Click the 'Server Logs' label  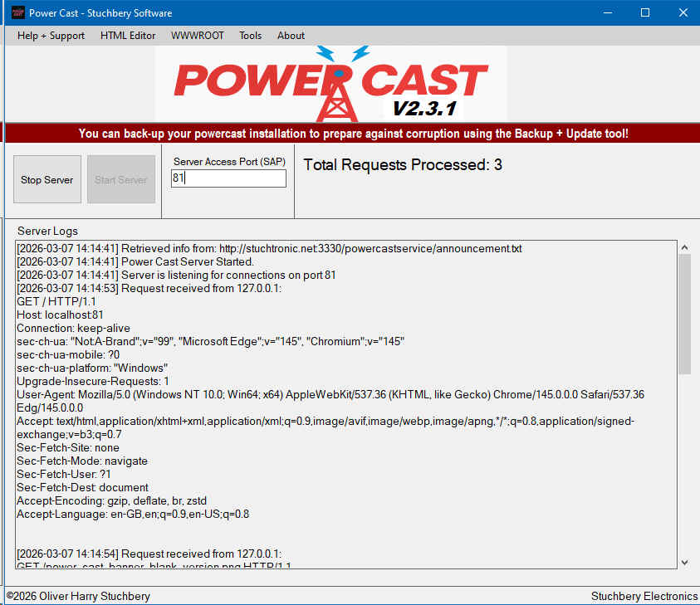(x=47, y=231)
